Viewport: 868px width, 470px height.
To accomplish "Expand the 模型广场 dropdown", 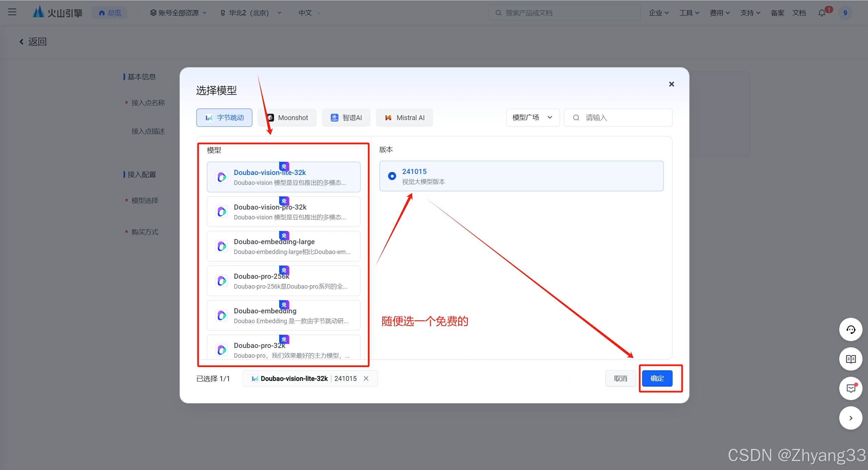I will (x=533, y=118).
